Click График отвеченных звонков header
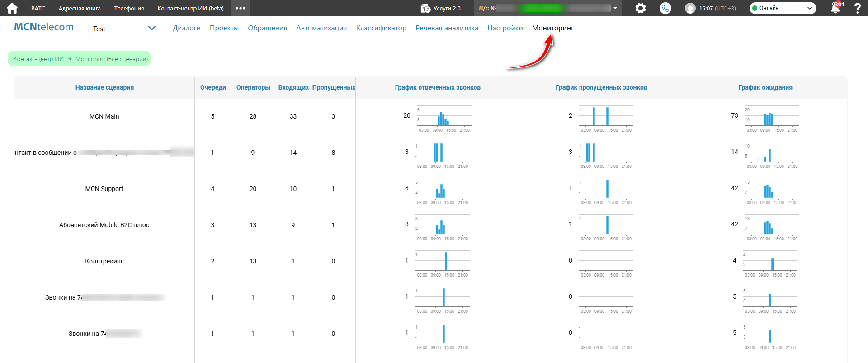Viewport: 868px width, 363px height. (x=438, y=87)
